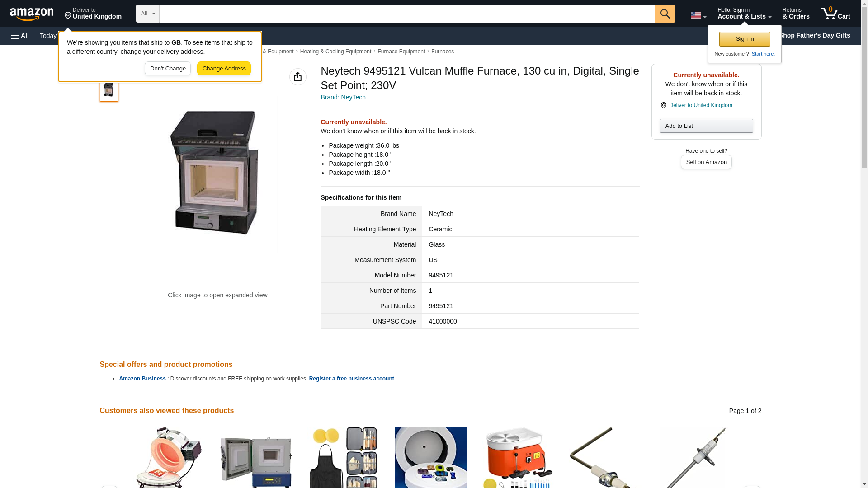Open the shopping cart
The width and height of the screenshot is (868, 488).
(x=835, y=14)
